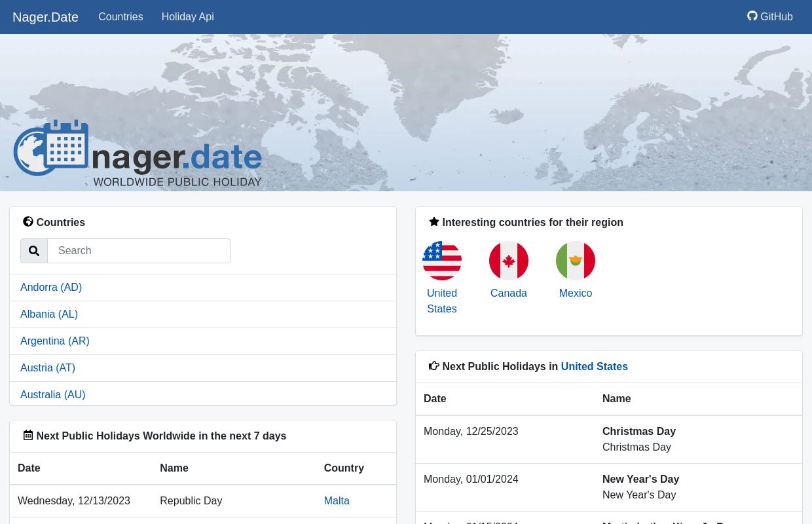Click the bold Christmas Day holiday name

coord(639,432)
